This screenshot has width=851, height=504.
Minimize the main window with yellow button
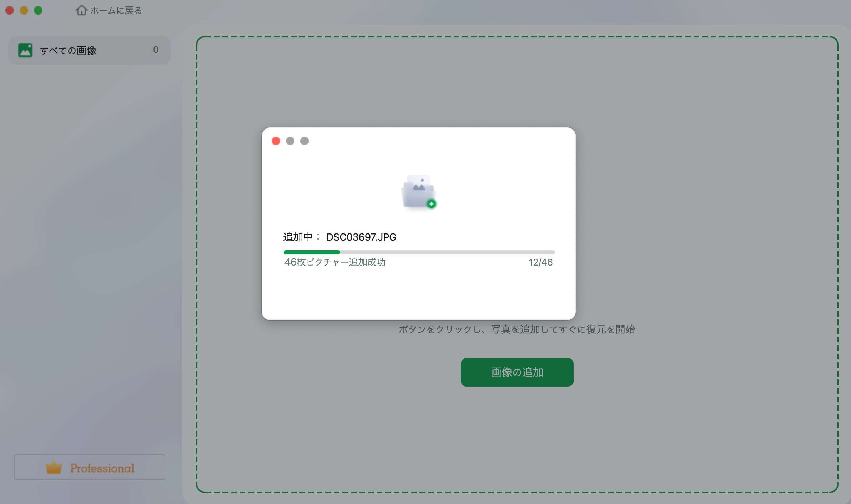[24, 10]
